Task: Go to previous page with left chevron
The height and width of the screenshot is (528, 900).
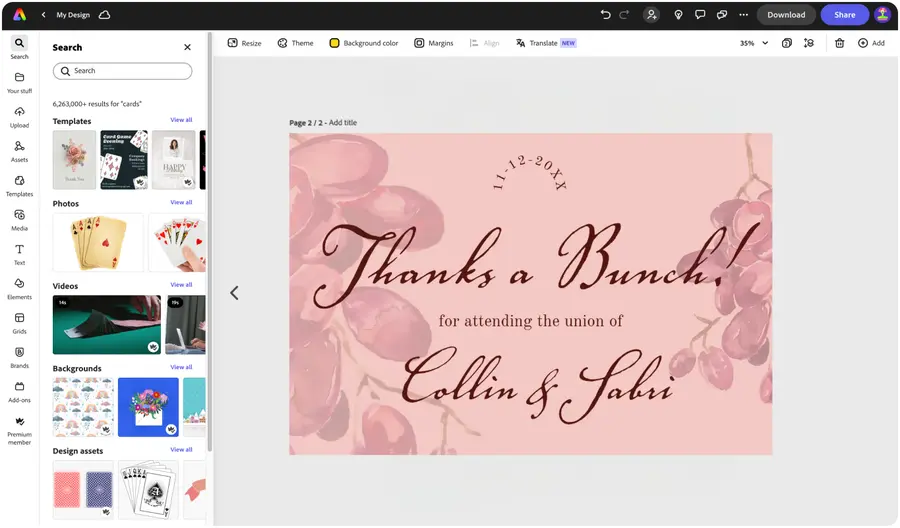Action: [234, 293]
